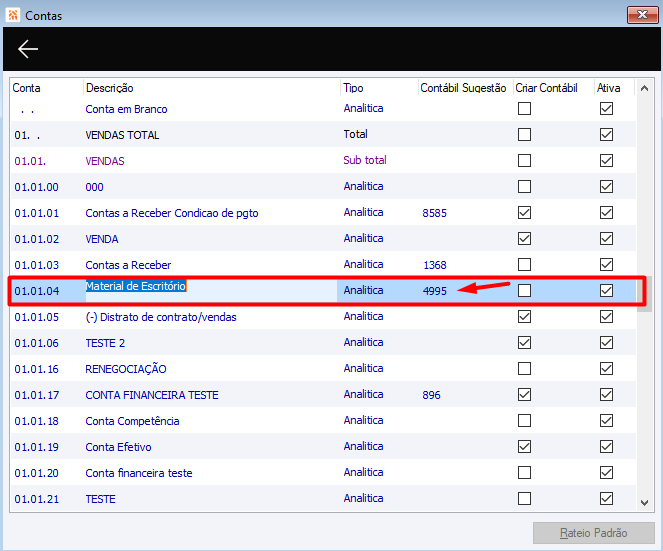Viewport: 663px width, 551px height.
Task: Click the suggestion value '8585'
Action: click(x=434, y=213)
